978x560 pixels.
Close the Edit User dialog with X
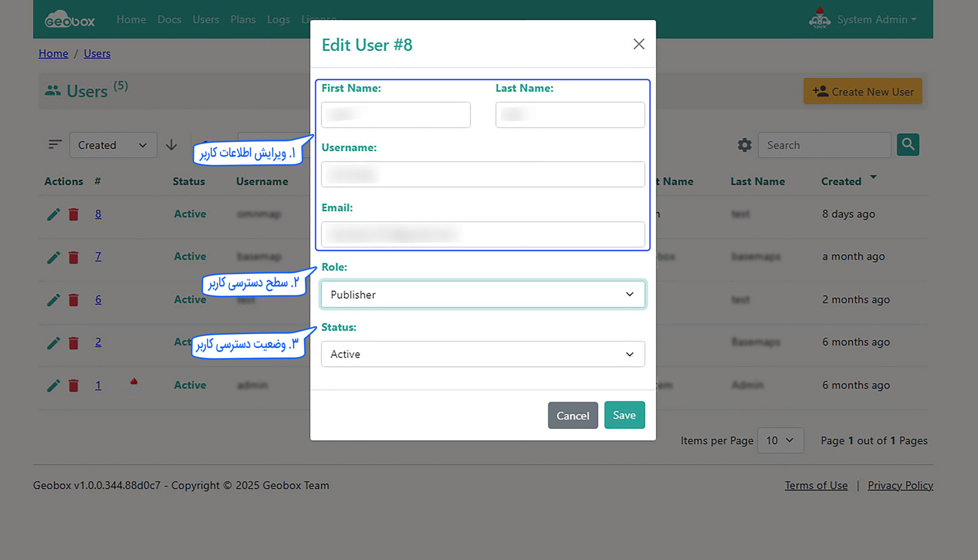[638, 44]
